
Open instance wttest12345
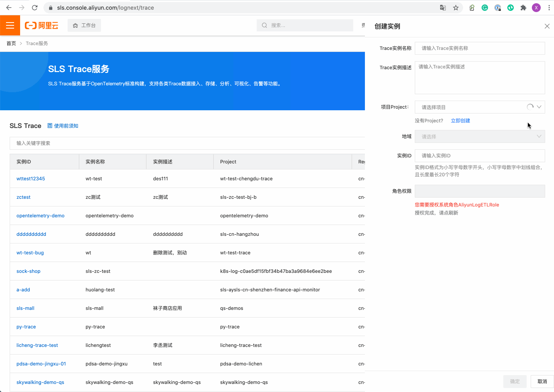coord(31,179)
